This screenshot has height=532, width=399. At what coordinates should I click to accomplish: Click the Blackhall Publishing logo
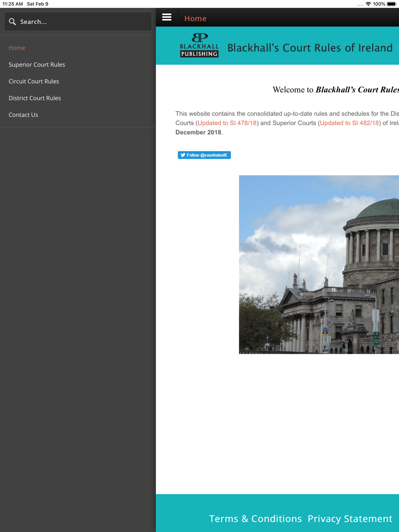(x=199, y=45)
